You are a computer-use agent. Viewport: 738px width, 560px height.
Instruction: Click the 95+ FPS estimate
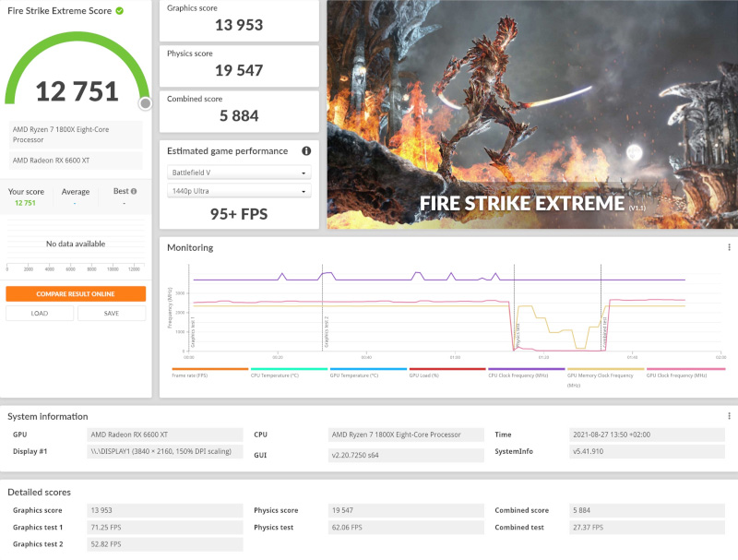click(x=239, y=214)
